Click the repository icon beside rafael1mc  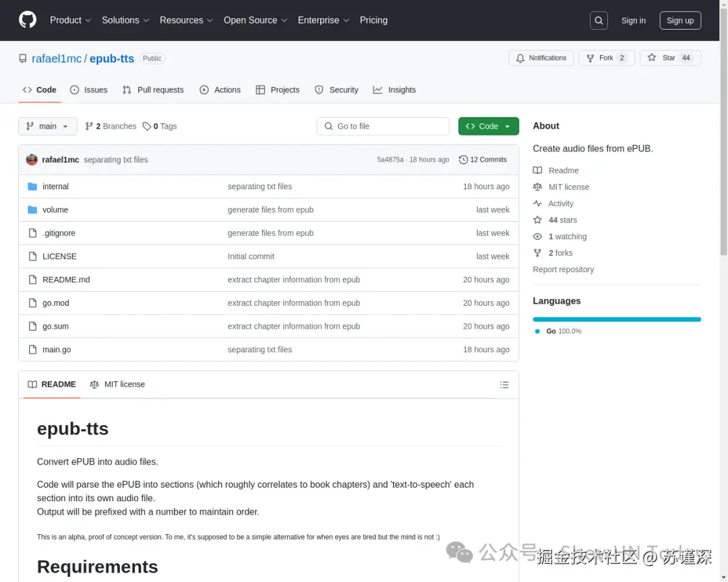(23, 59)
